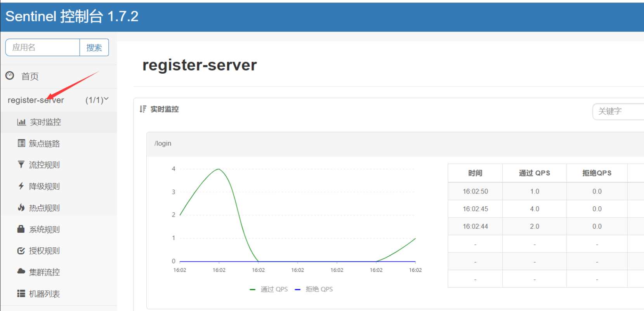This screenshot has height=311, width=644.
Task: Click the 1.0 pass QPS value
Action: pos(535,192)
